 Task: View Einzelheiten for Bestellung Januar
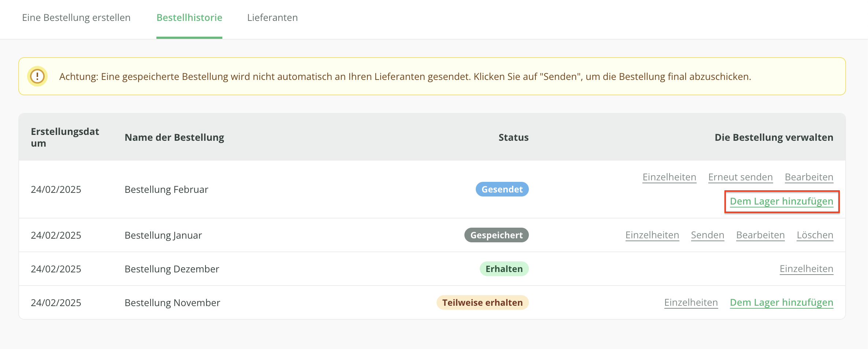click(x=652, y=235)
